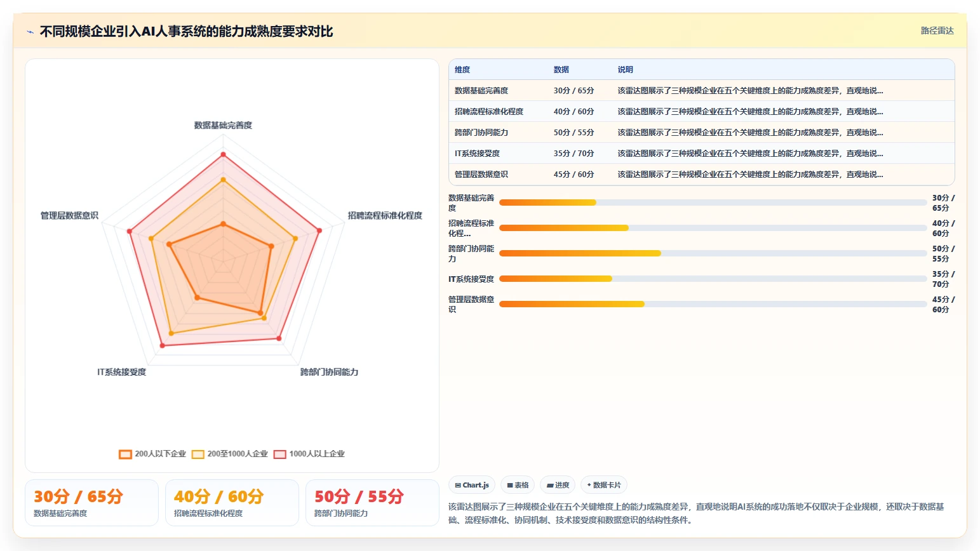Open the 30分 / 65分 data card
The width and height of the screenshot is (980, 551).
tap(91, 503)
